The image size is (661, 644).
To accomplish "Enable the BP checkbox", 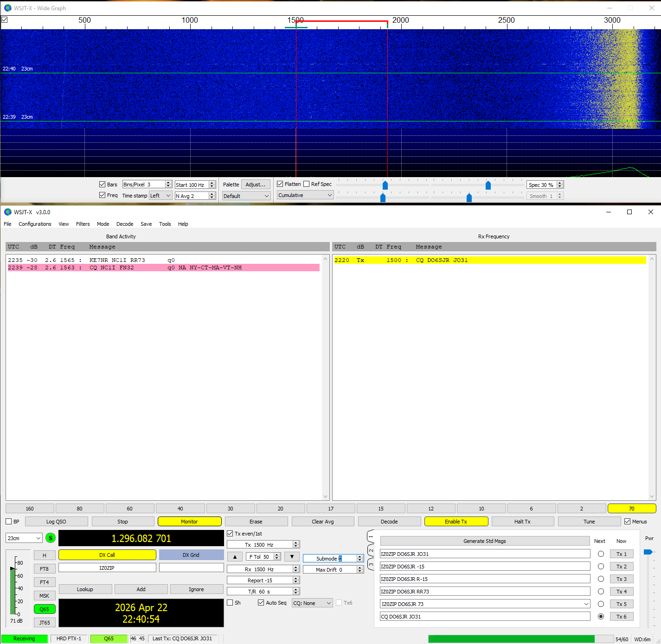I will (x=8, y=522).
